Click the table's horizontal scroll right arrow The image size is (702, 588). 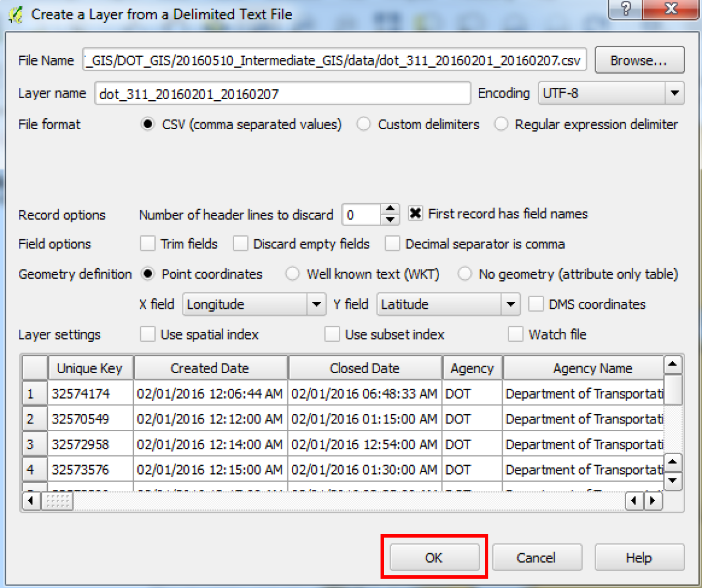pos(654,501)
